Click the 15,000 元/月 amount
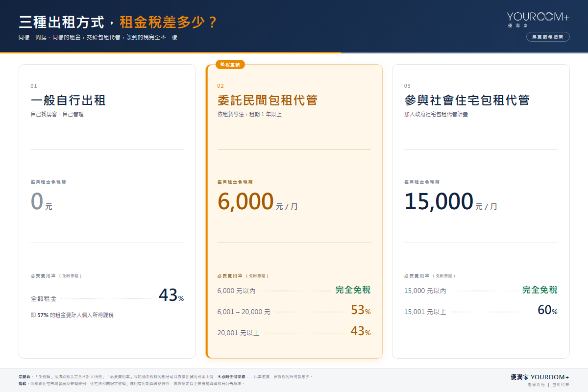The width and height of the screenshot is (588, 392). [451, 201]
